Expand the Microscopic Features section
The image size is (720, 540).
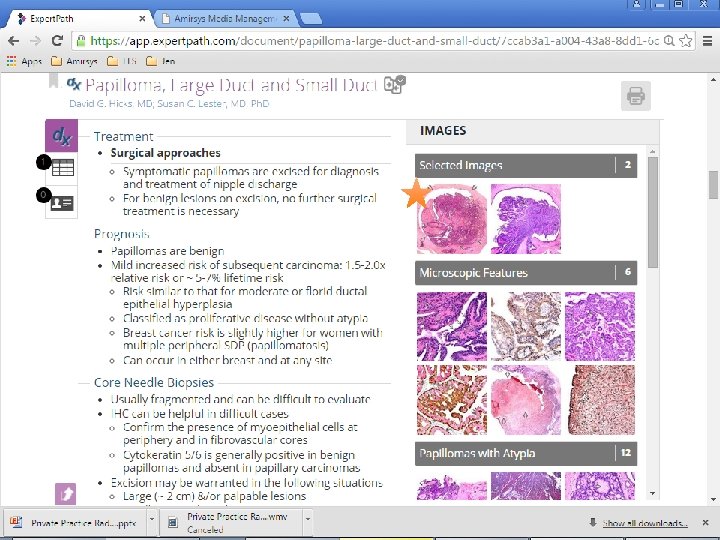click(x=526, y=273)
